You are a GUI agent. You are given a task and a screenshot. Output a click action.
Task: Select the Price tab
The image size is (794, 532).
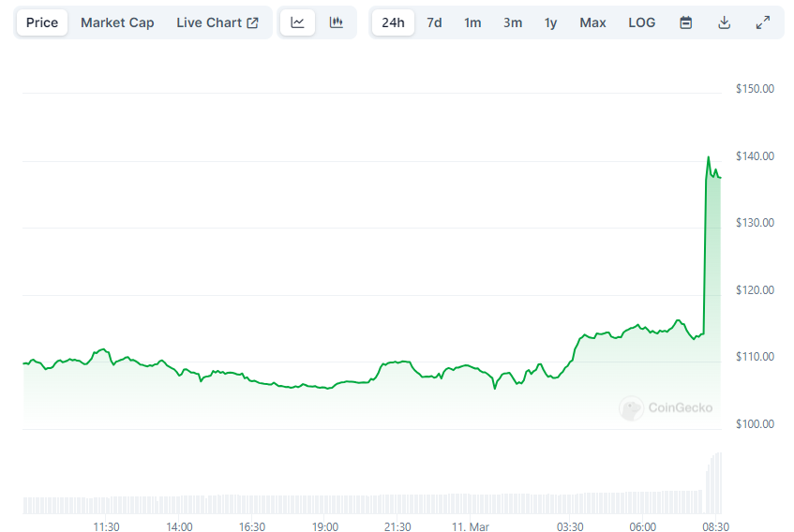(42, 22)
